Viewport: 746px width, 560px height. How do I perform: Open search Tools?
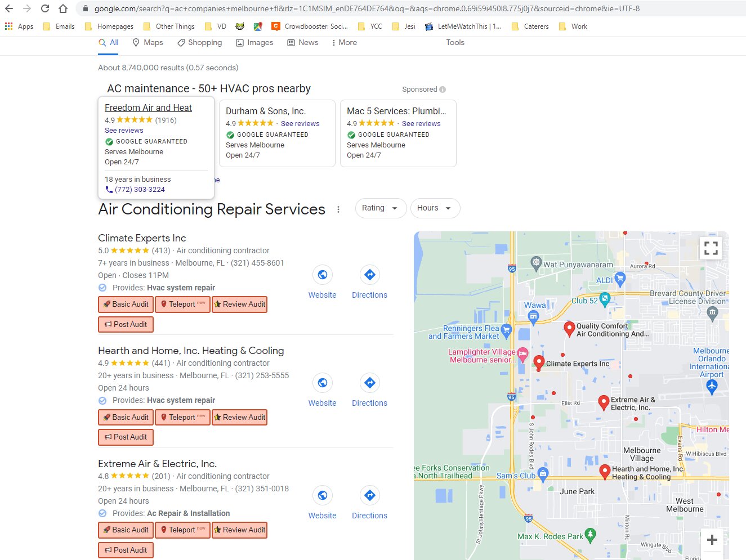(x=455, y=43)
